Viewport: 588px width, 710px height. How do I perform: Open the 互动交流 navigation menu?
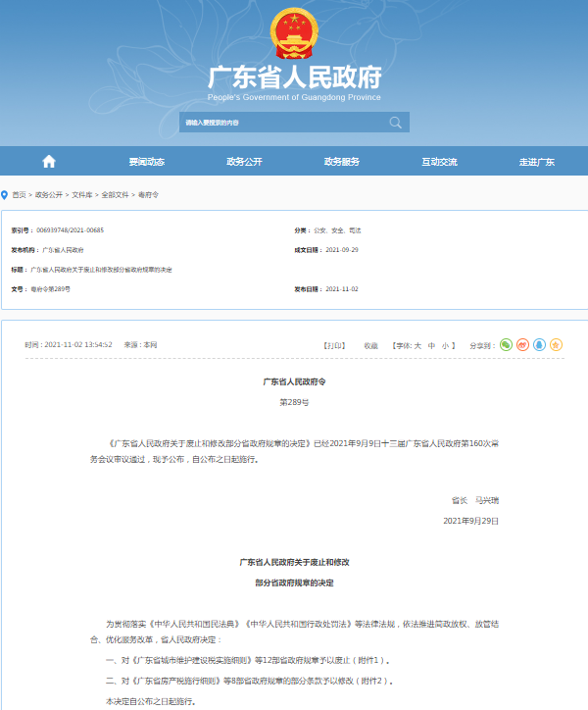439,162
